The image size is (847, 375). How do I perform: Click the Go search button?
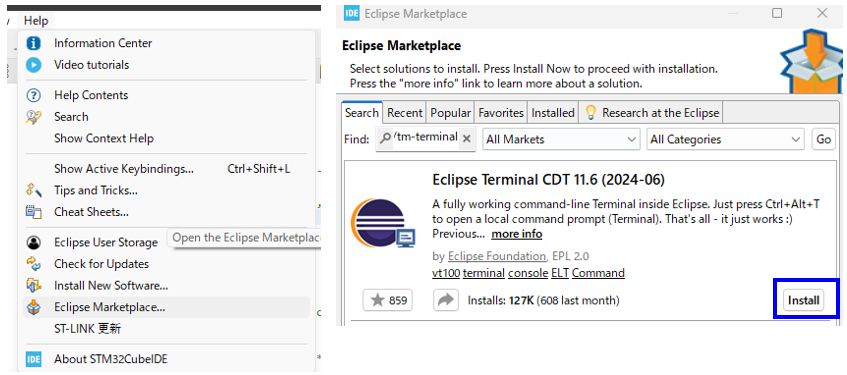pyautogui.click(x=823, y=139)
